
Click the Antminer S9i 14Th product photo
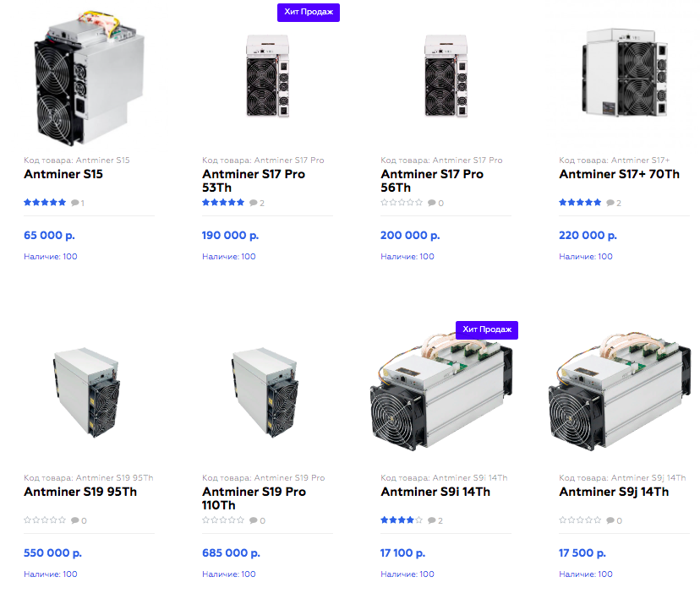(x=441, y=393)
